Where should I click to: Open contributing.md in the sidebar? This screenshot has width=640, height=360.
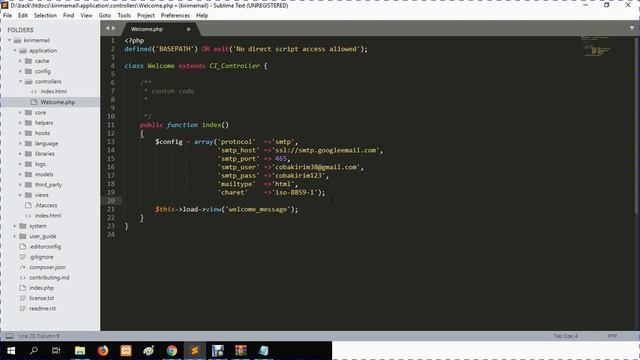point(49,278)
